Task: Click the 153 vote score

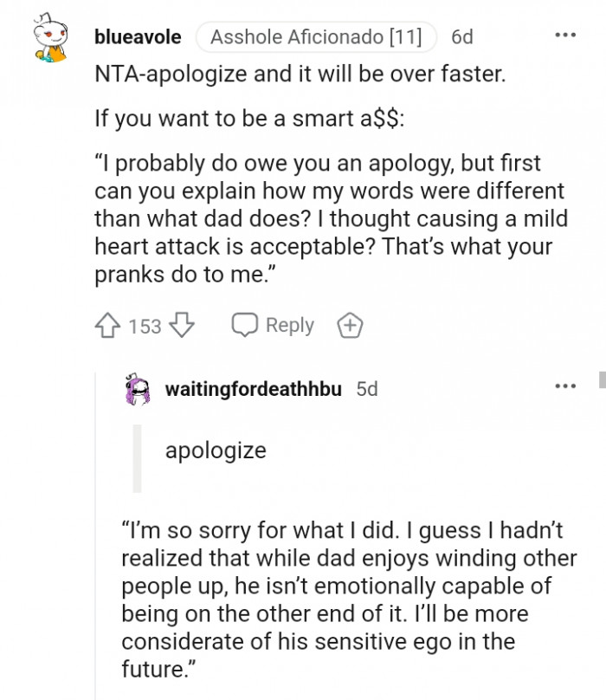Action: click(x=145, y=326)
